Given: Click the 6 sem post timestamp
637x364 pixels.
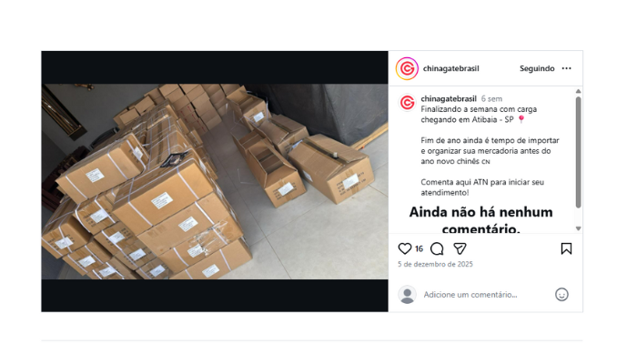Looking at the screenshot, I should coord(491,98).
